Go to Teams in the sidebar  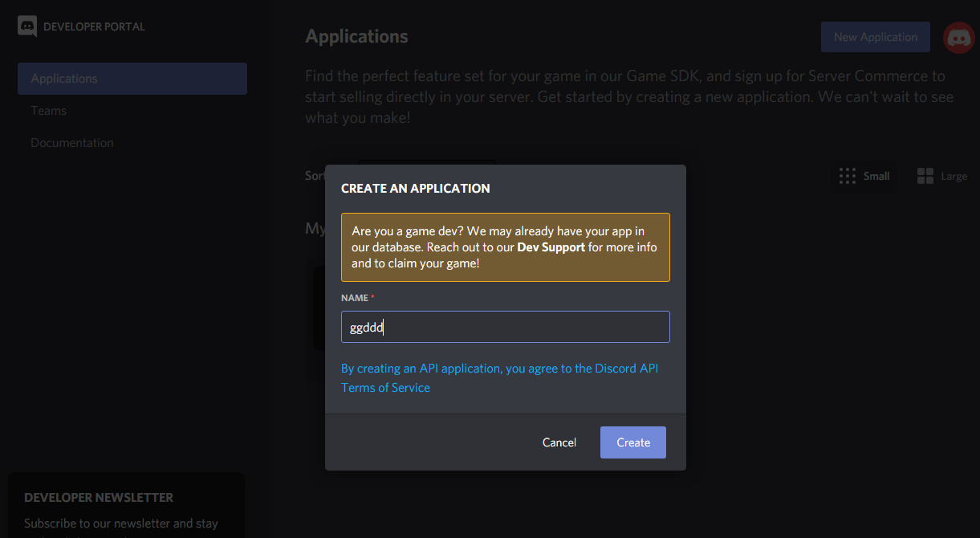click(49, 111)
